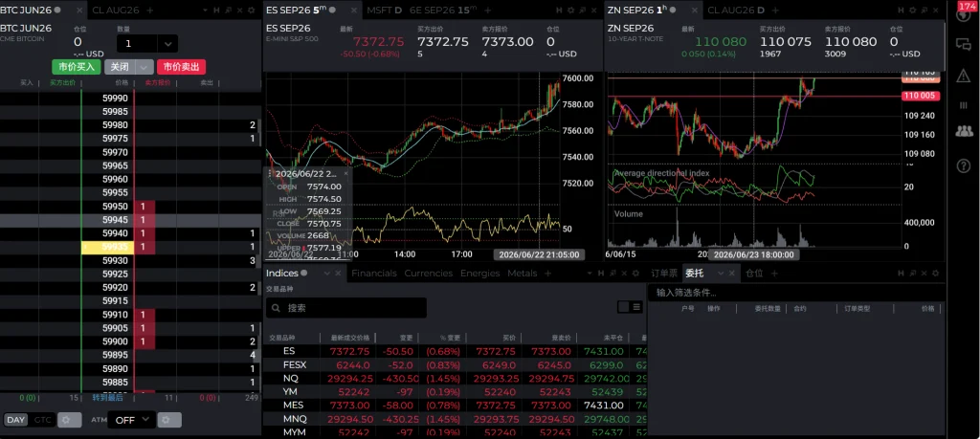
Task: Select highlighted 59935 price in ladder
Action: [107, 248]
